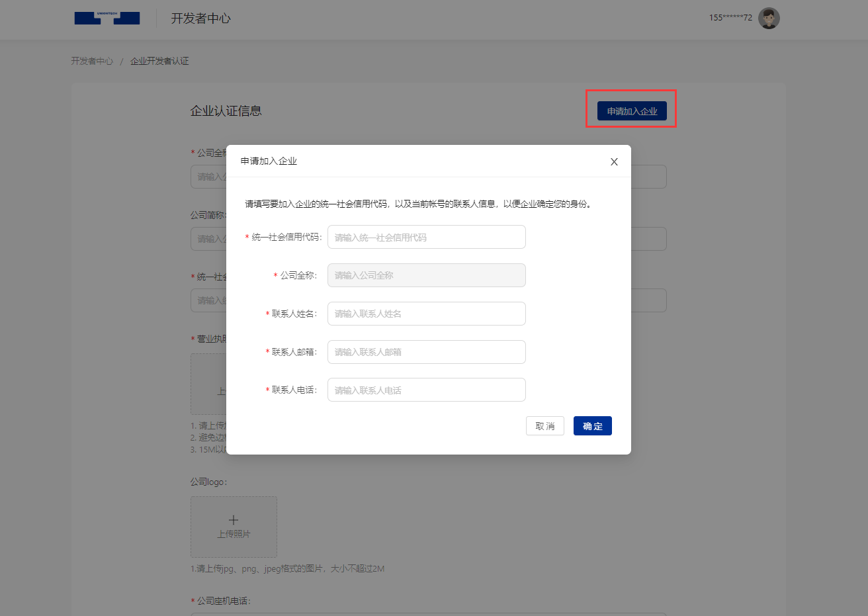Click the plus icon to upload company logo
This screenshot has width=868, height=616.
point(234,520)
